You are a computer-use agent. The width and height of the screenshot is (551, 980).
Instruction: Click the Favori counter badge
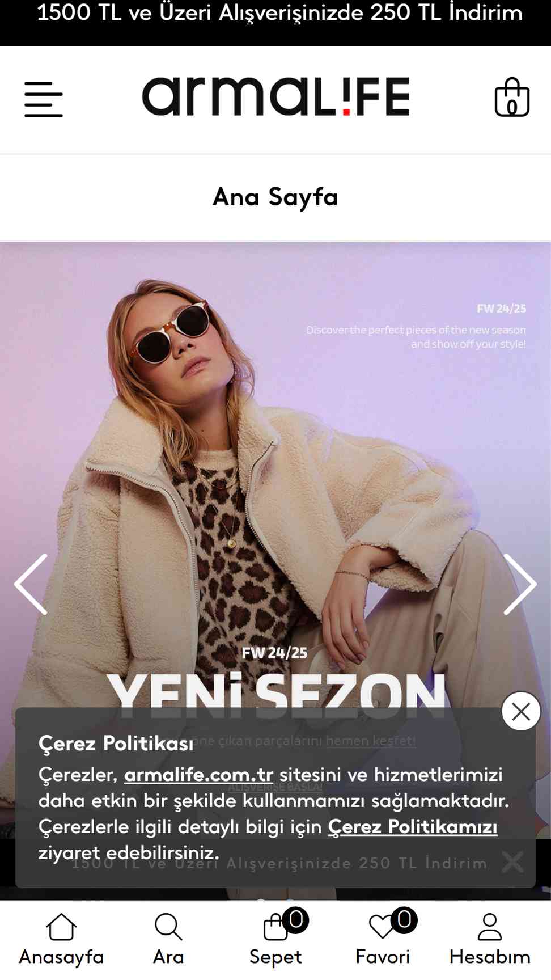(404, 919)
